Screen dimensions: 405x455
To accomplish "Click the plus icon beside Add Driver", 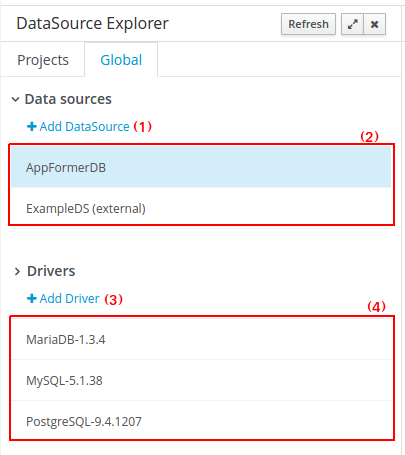I will pyautogui.click(x=32, y=298).
